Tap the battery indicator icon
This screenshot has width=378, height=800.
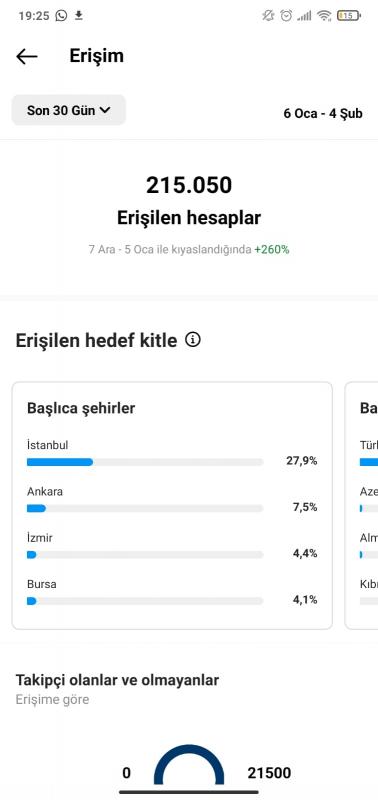coord(349,16)
